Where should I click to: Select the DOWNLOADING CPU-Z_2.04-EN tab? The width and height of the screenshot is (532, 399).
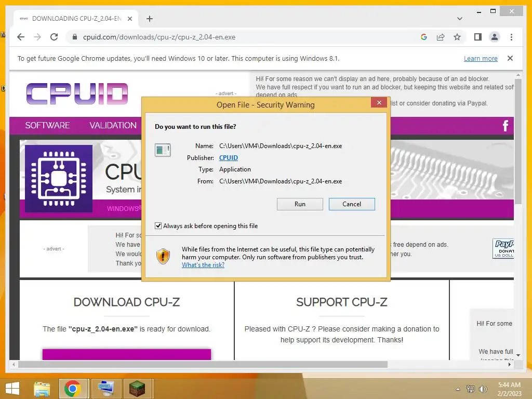point(76,19)
